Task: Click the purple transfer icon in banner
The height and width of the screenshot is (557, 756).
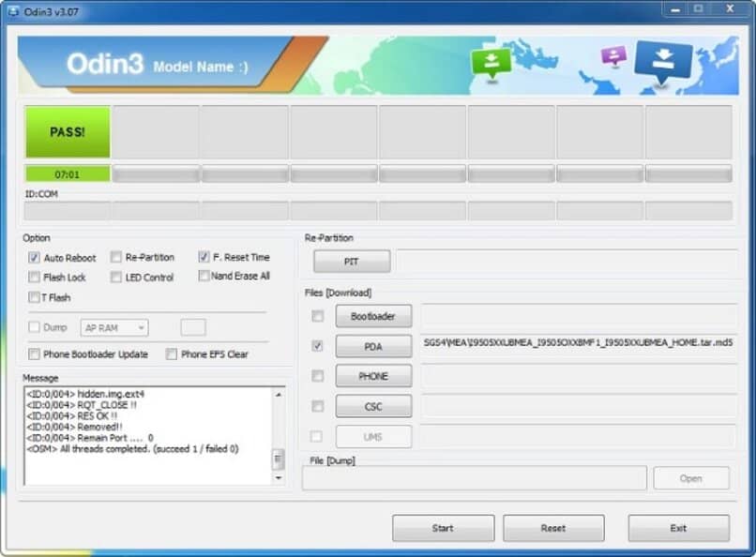Action: pos(613,55)
